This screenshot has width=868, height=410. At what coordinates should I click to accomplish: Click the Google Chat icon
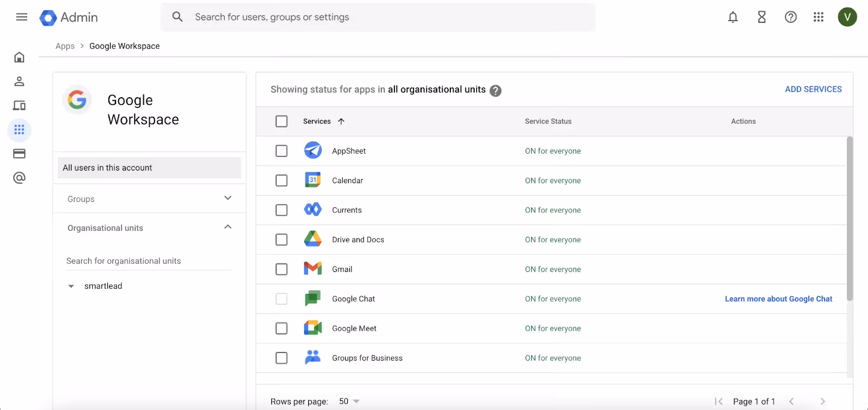coord(313,298)
